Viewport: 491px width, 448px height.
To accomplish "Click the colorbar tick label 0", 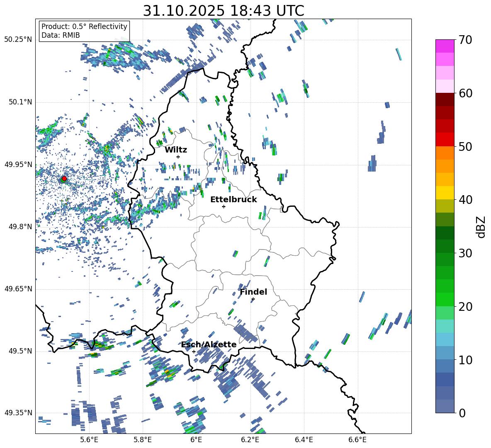I will pos(462,413).
